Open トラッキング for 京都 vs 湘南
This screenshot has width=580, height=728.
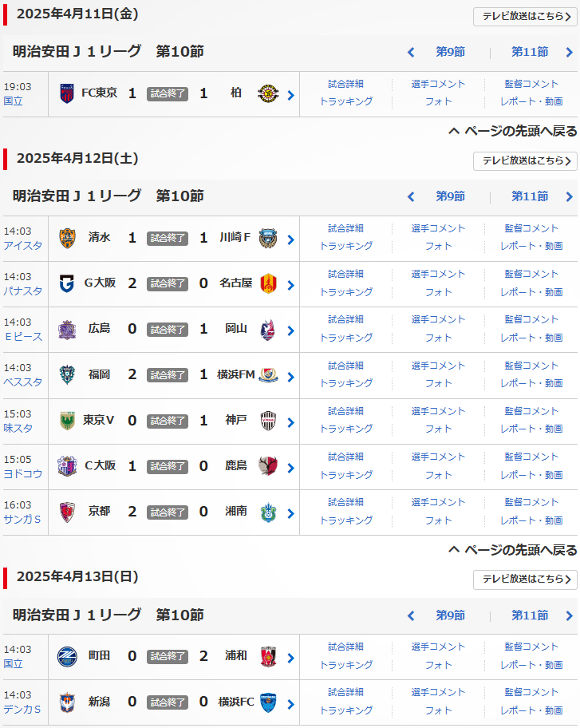coord(345,520)
